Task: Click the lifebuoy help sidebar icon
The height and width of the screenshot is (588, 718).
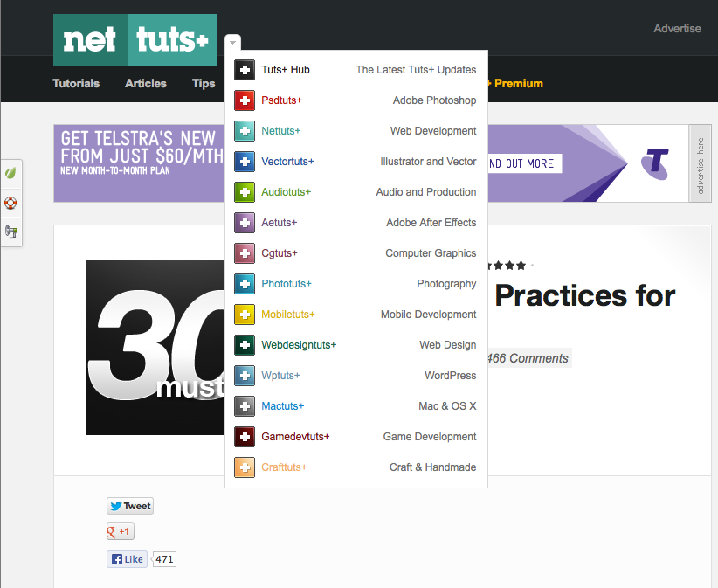Action: pyautogui.click(x=10, y=203)
